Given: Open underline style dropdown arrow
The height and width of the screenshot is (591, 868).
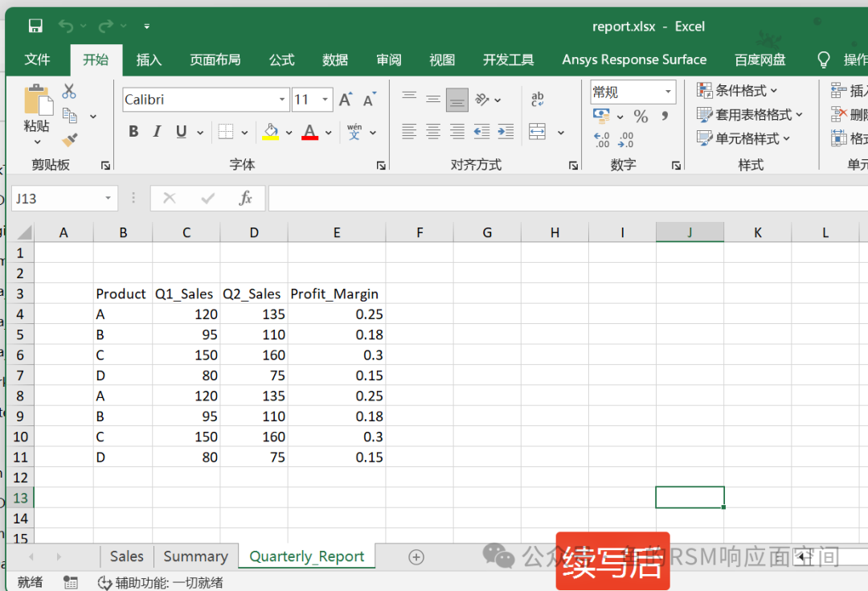Looking at the screenshot, I should 200,133.
